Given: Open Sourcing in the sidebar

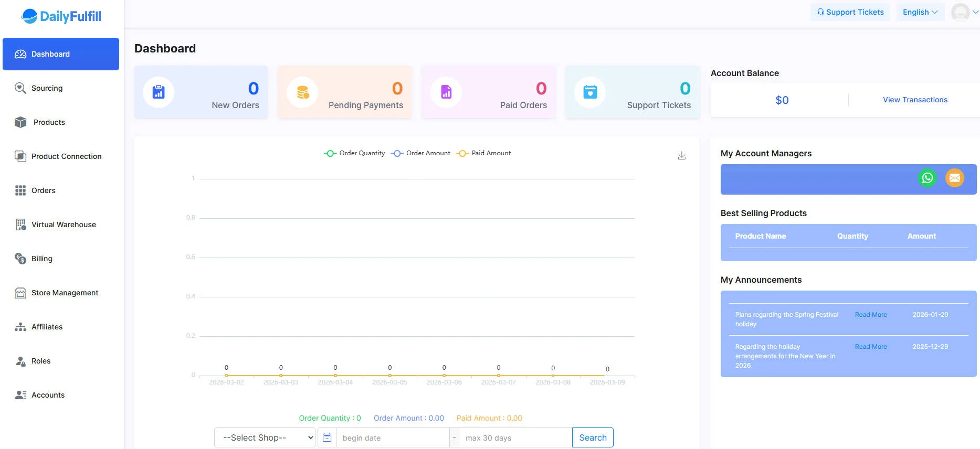Looking at the screenshot, I should tap(47, 88).
